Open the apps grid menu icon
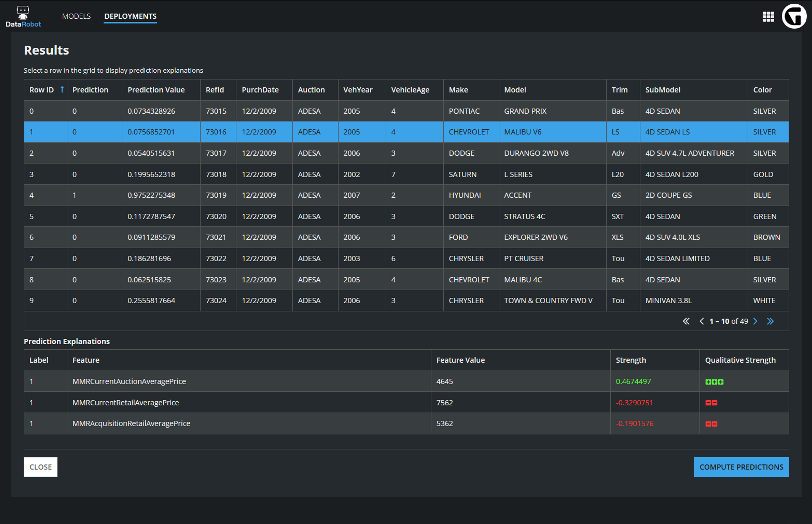The image size is (812, 524). pyautogui.click(x=768, y=17)
